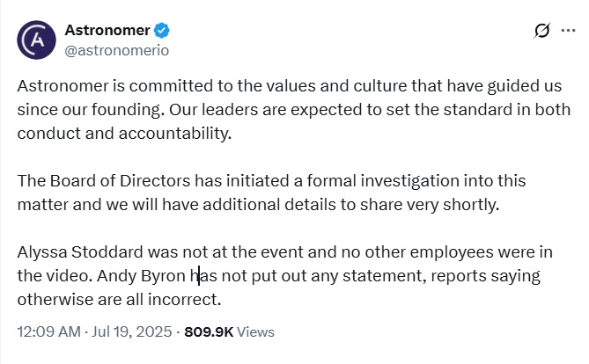Open the @astronomerio handle link
589x364 pixels.
[x=117, y=50]
